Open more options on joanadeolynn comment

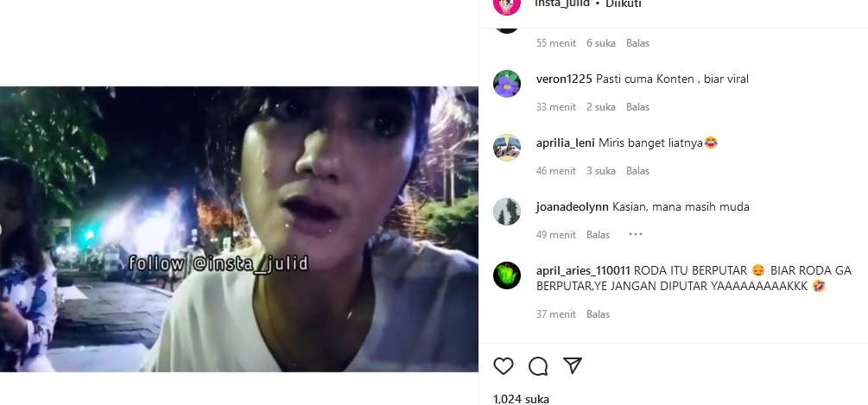click(636, 235)
